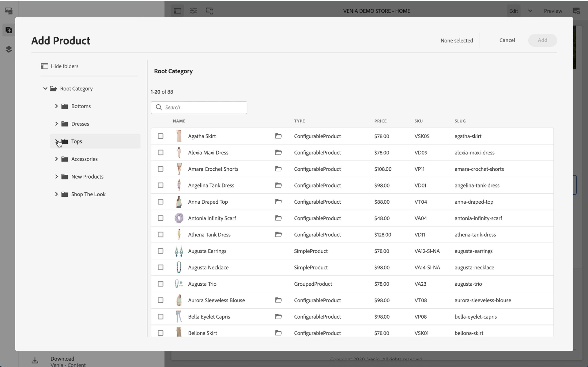Select the Augusta Earrings checkbox

(160, 251)
